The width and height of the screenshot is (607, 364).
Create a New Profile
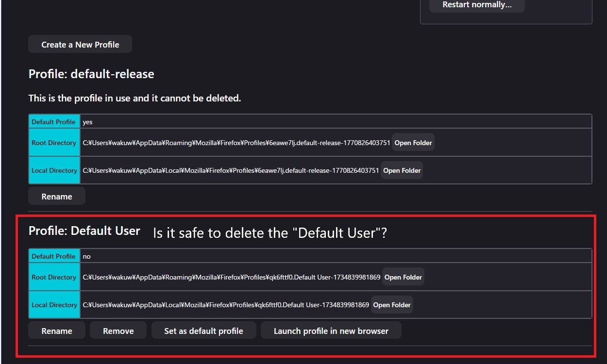[x=80, y=44]
